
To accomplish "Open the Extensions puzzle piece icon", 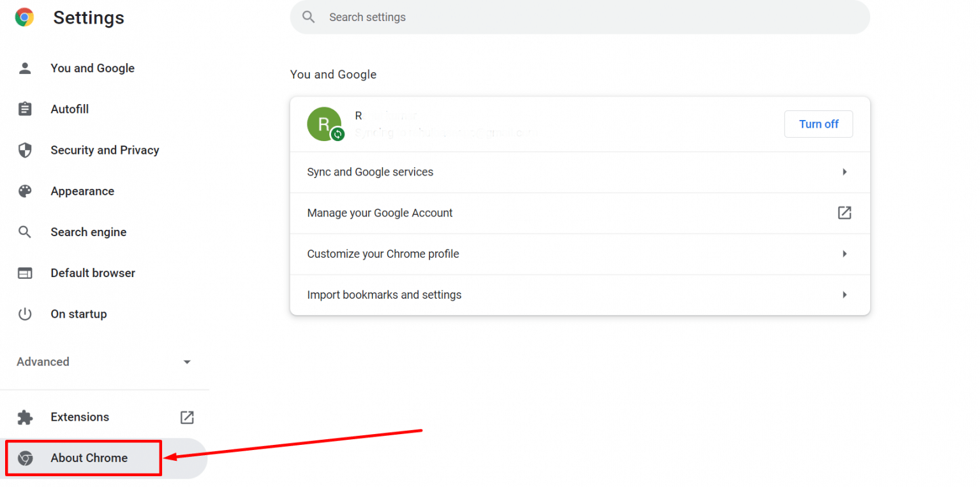I will pos(24,417).
